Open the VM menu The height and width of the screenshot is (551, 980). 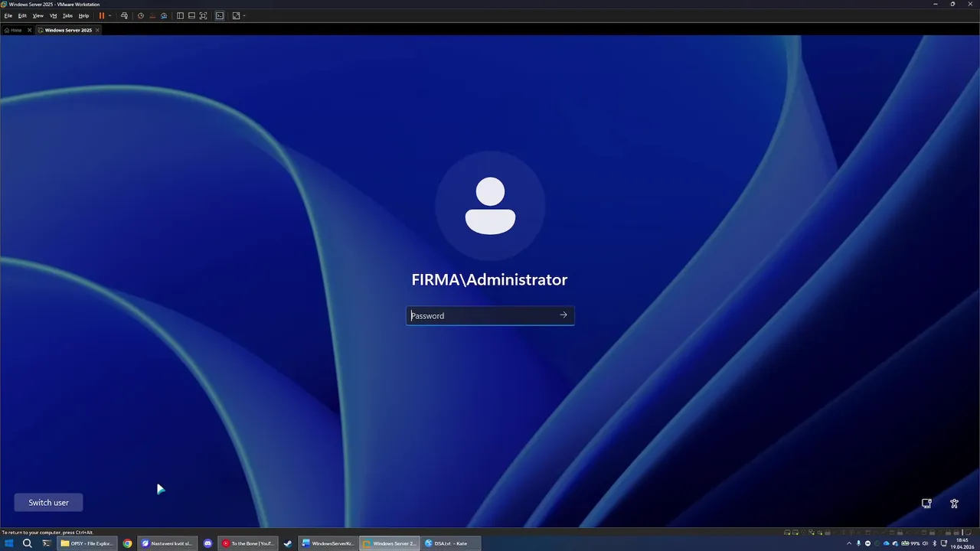[x=53, y=15]
